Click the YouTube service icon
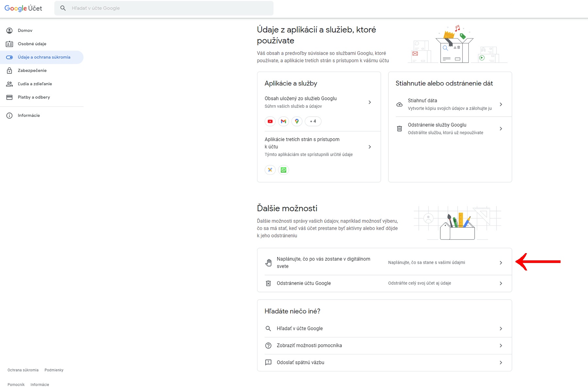588x392 pixels. click(270, 121)
